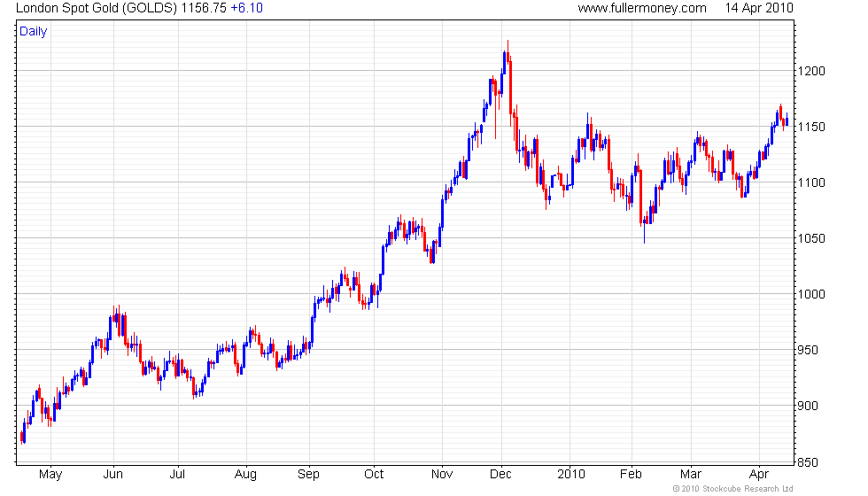Click the 1200 price axis label
This screenshot has width=868, height=496.
tap(811, 71)
